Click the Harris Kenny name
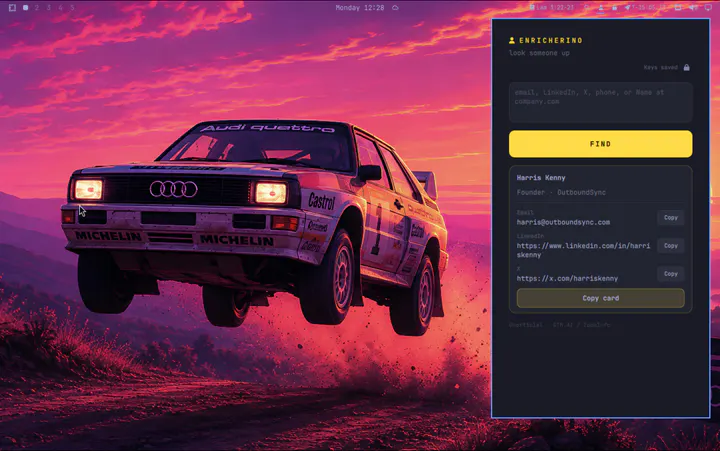 (540, 178)
